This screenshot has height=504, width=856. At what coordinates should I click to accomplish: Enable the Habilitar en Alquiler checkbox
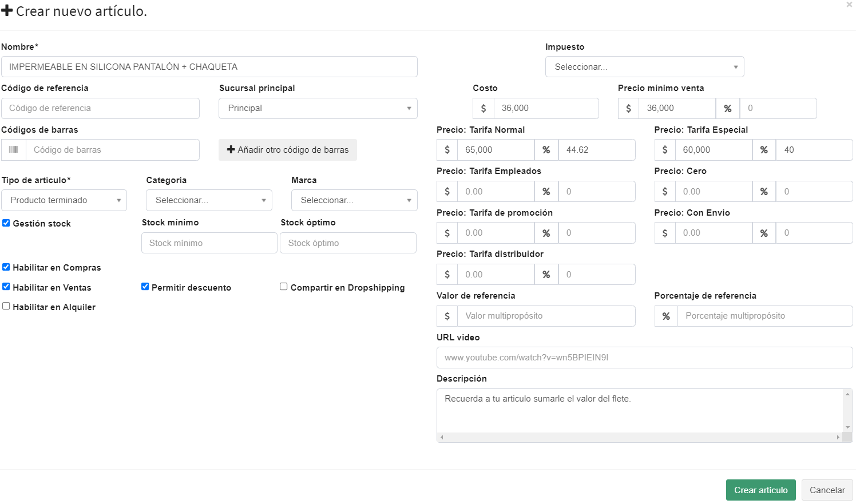(6, 306)
